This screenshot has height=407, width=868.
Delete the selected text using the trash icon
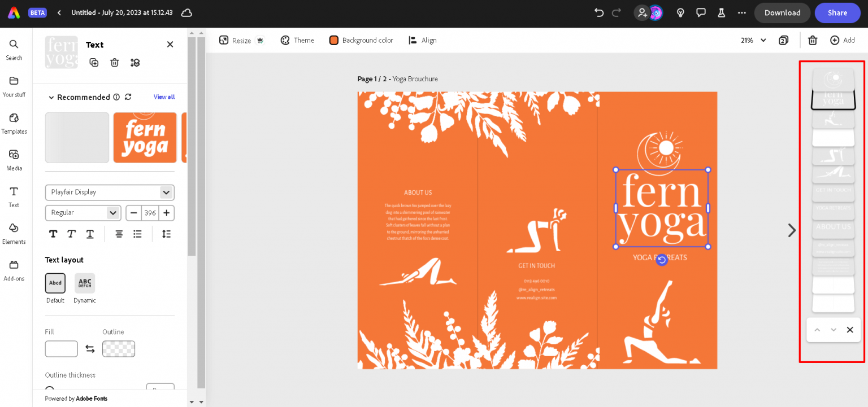114,62
